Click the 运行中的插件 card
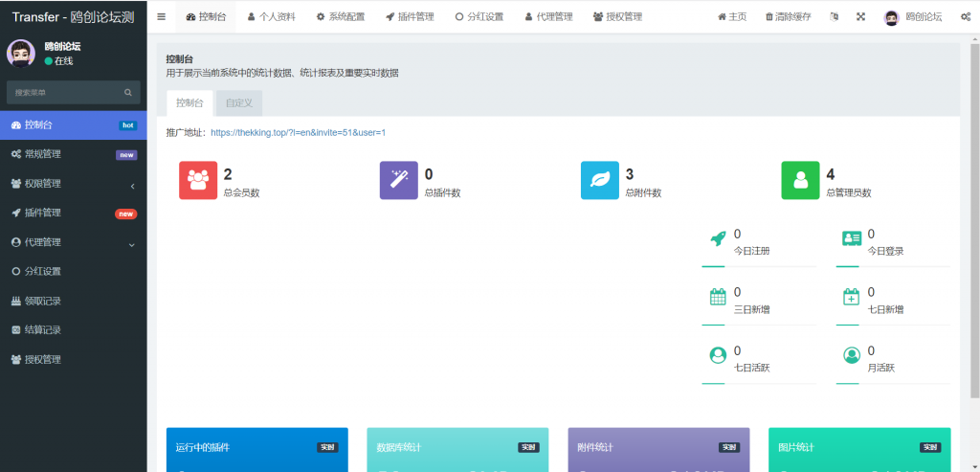Viewport: 980px width, 472px height. [x=256, y=449]
